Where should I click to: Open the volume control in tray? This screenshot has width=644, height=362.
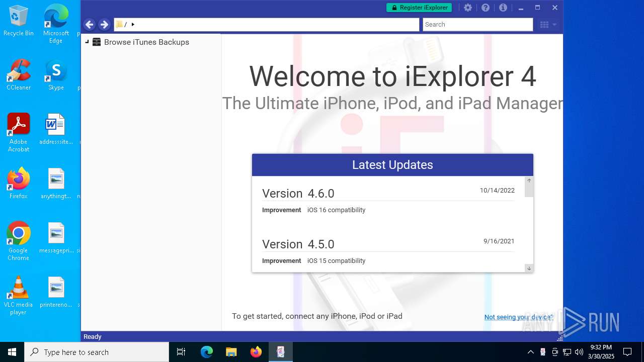coord(579,352)
